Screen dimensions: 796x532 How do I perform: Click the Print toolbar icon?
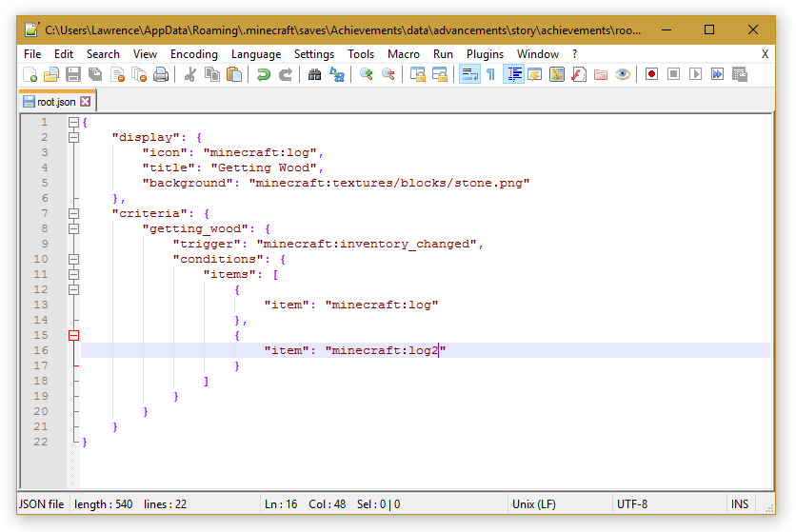coord(161,74)
